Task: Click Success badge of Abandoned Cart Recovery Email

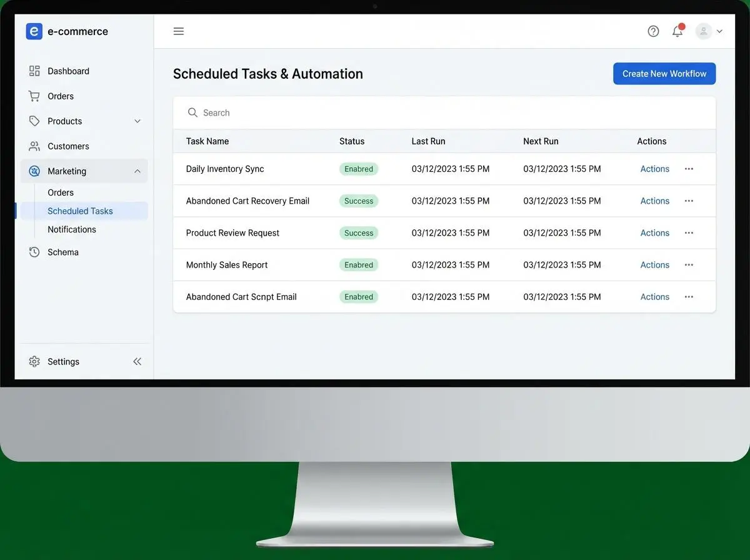Action: pos(359,201)
